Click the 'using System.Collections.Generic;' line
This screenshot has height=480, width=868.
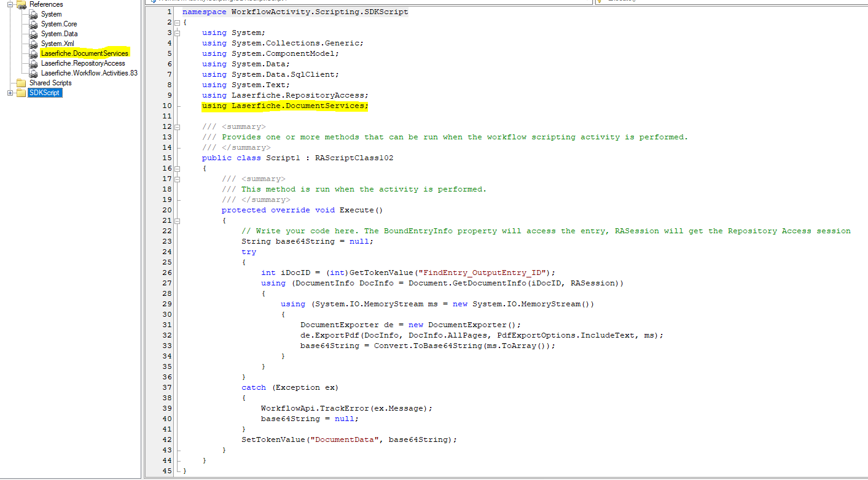point(283,43)
